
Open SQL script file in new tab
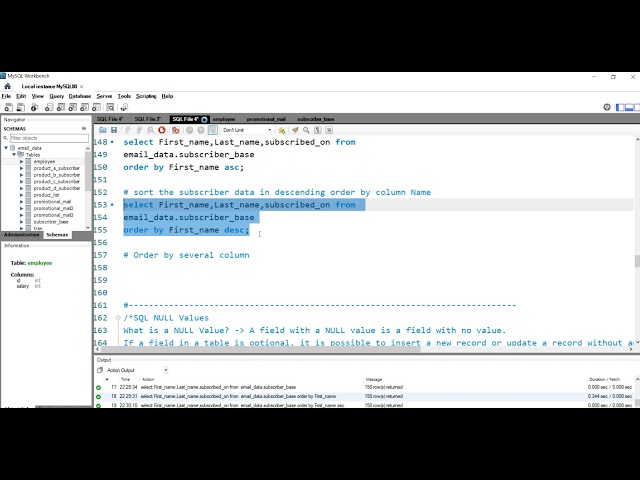tap(20, 107)
